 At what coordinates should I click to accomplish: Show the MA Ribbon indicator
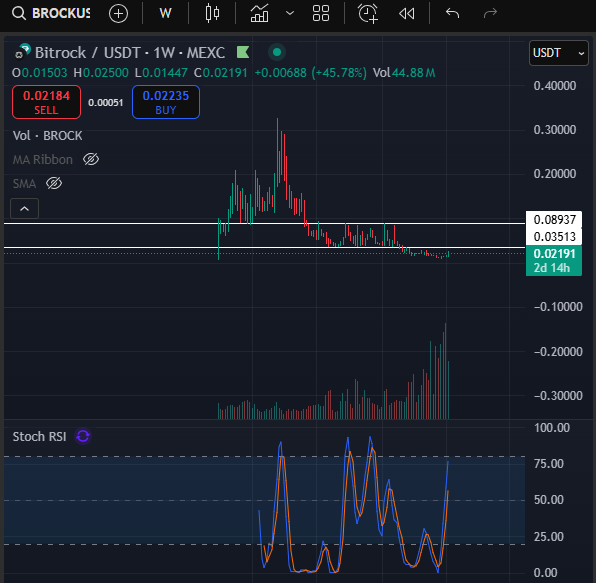(x=91, y=159)
